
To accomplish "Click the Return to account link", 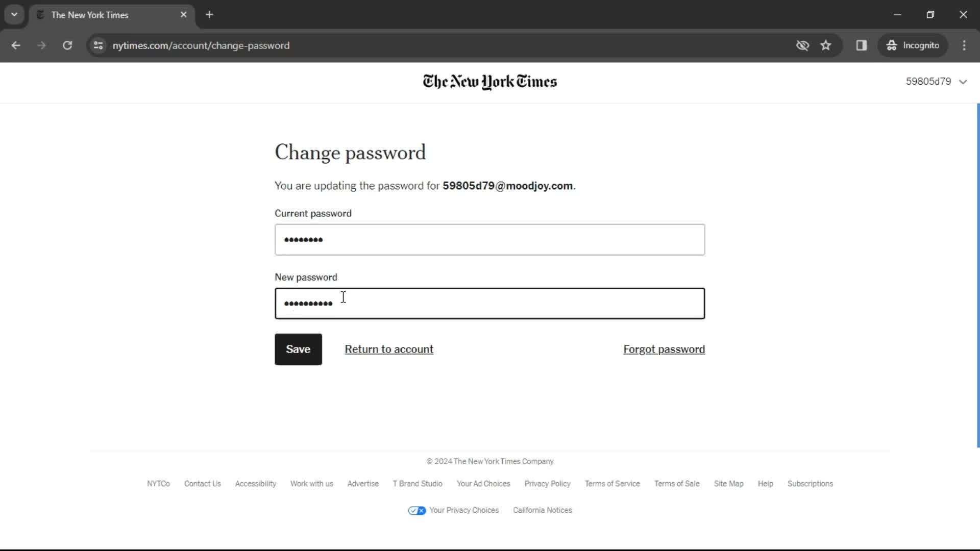I will tap(389, 349).
